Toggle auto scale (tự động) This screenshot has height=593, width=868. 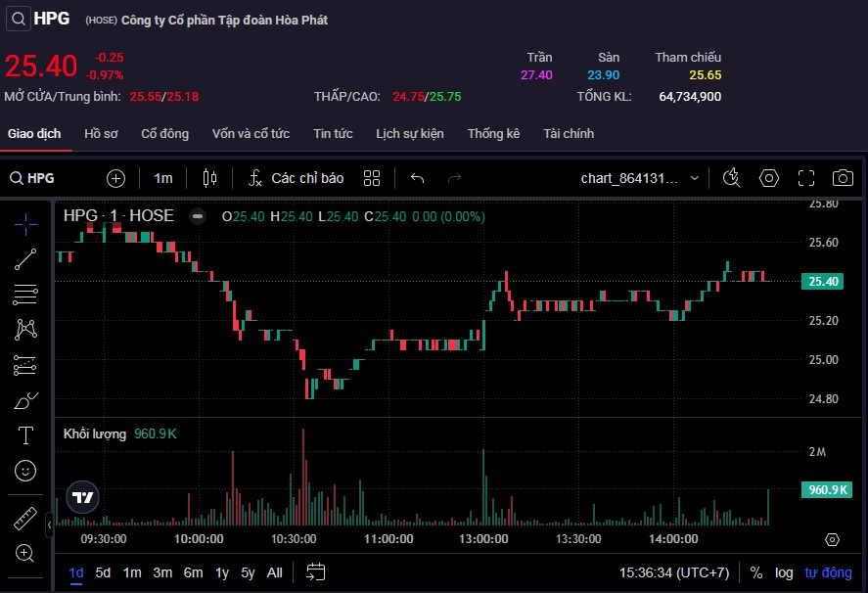828,572
